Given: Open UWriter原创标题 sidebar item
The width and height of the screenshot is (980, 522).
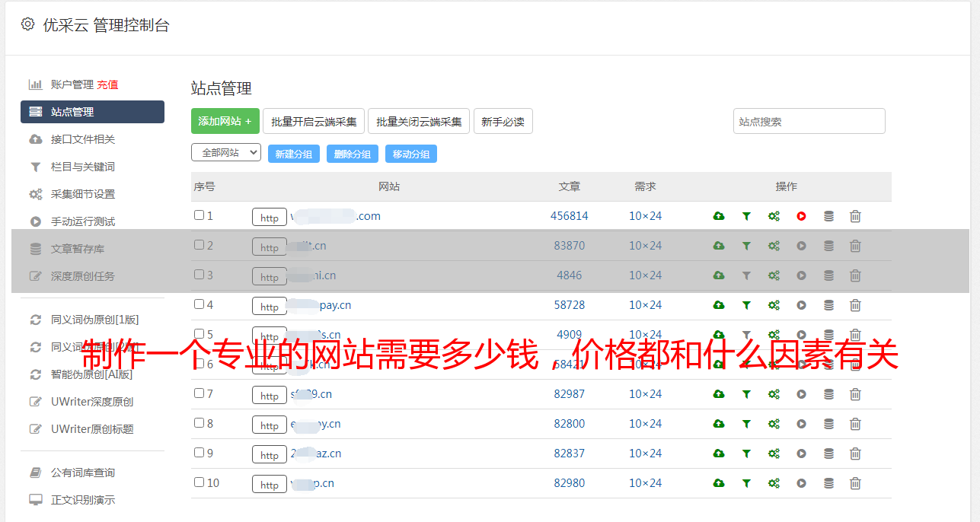Looking at the screenshot, I should click(x=92, y=429).
